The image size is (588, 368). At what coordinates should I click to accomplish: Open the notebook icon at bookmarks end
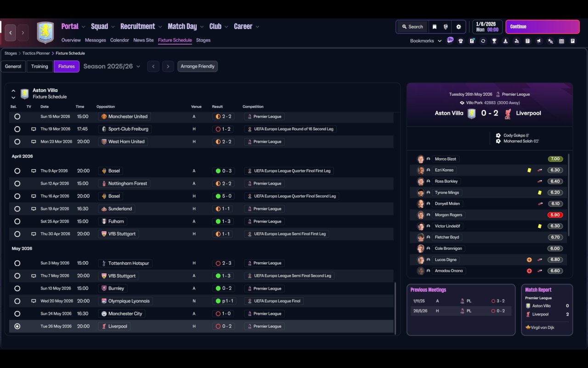[x=573, y=41]
